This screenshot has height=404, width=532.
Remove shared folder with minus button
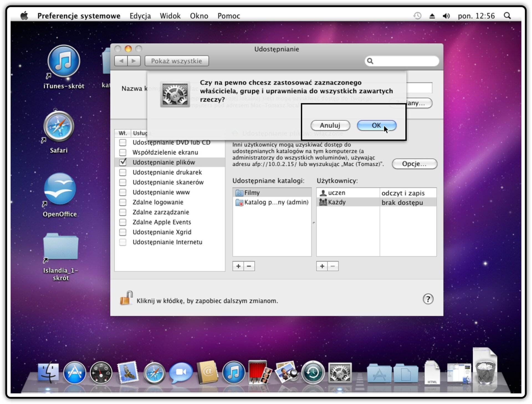249,266
